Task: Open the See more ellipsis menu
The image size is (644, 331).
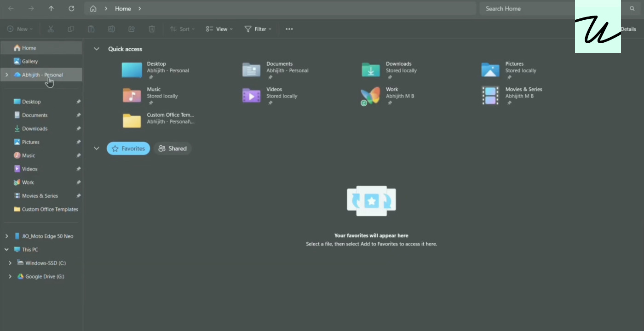Action: (x=289, y=29)
